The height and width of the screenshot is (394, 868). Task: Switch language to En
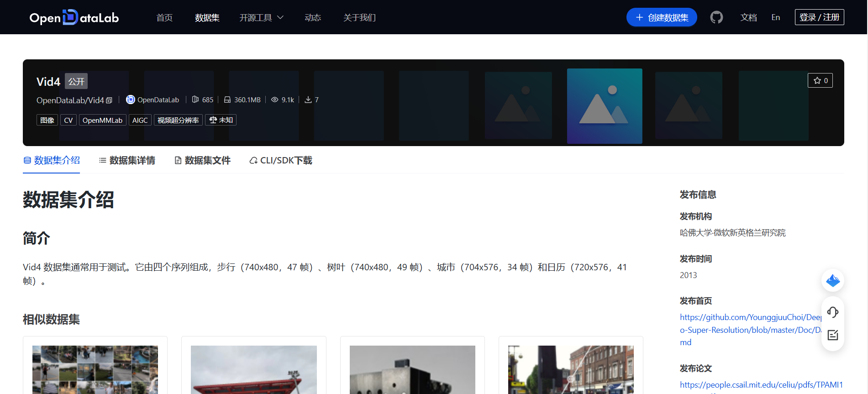pos(775,17)
